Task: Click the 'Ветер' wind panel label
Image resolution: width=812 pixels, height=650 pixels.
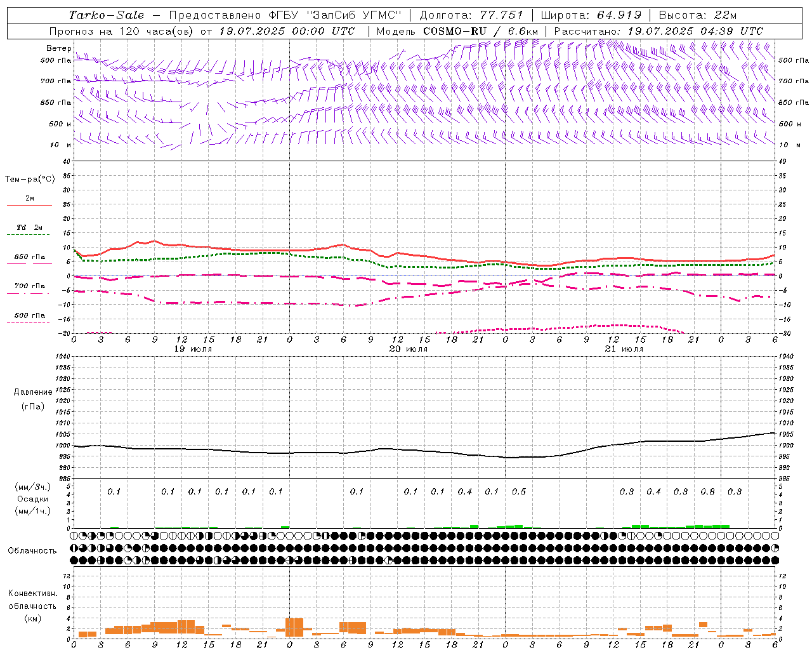Action: (59, 48)
